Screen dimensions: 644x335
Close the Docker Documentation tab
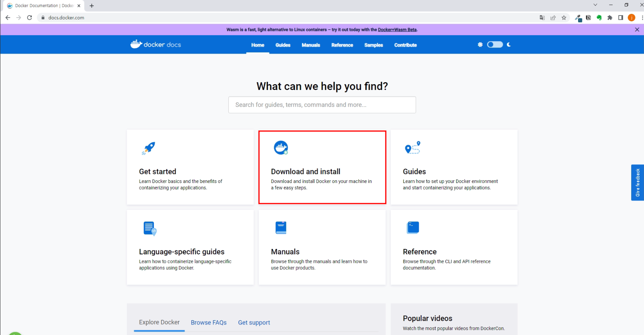79,6
